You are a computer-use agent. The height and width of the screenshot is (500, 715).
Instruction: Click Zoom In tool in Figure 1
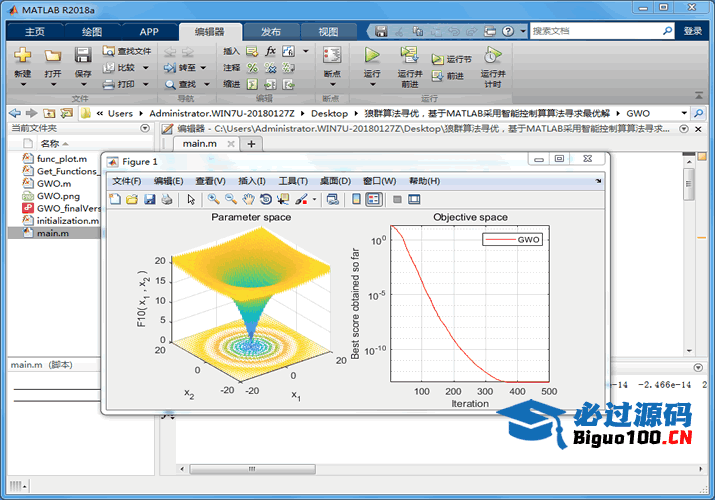pos(213,199)
